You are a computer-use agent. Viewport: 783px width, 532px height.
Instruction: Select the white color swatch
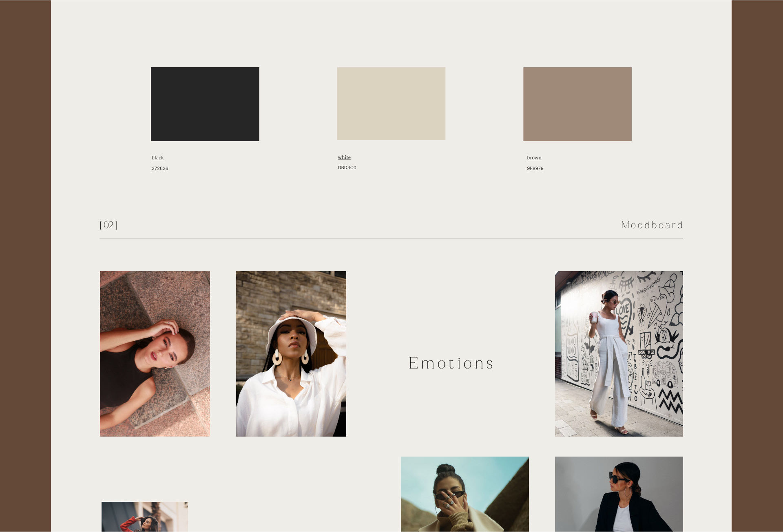tap(391, 104)
